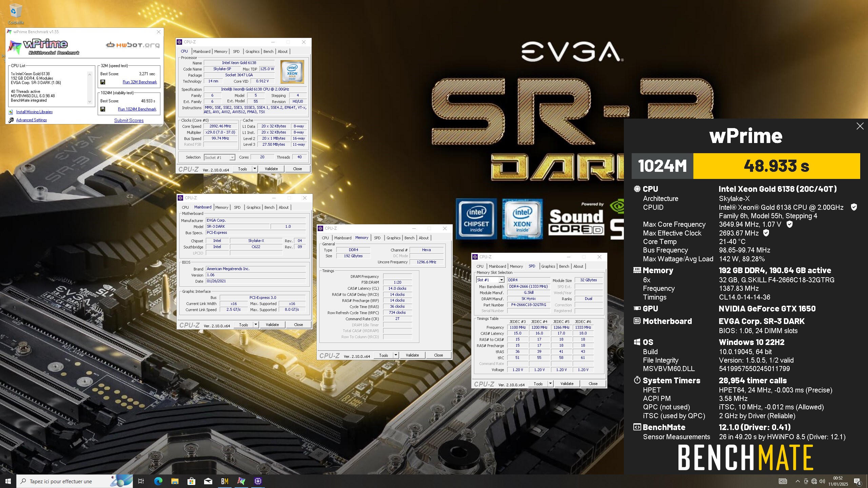Image resolution: width=868 pixels, height=488 pixels.
Task: Click the taskbar search box
Action: (75, 481)
